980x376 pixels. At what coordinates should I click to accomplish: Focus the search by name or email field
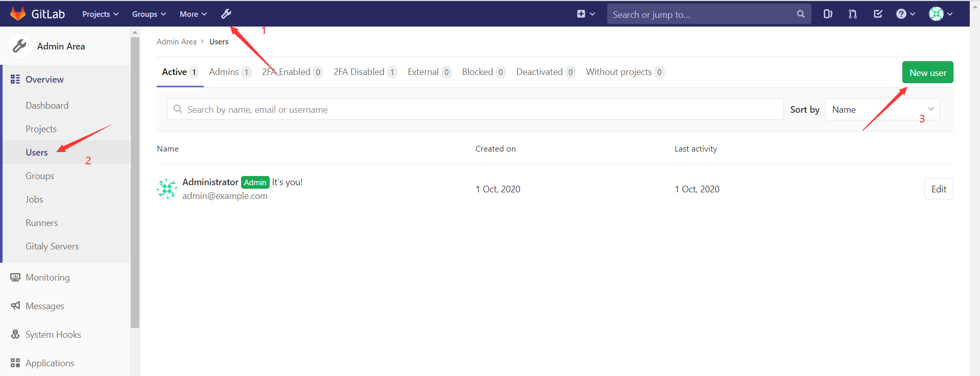(475, 109)
